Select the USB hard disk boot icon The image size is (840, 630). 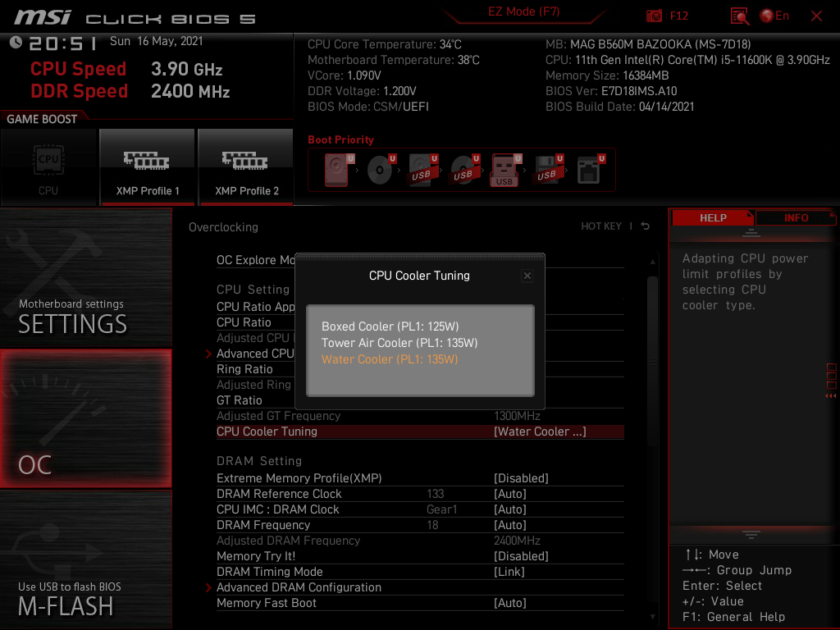tap(422, 170)
